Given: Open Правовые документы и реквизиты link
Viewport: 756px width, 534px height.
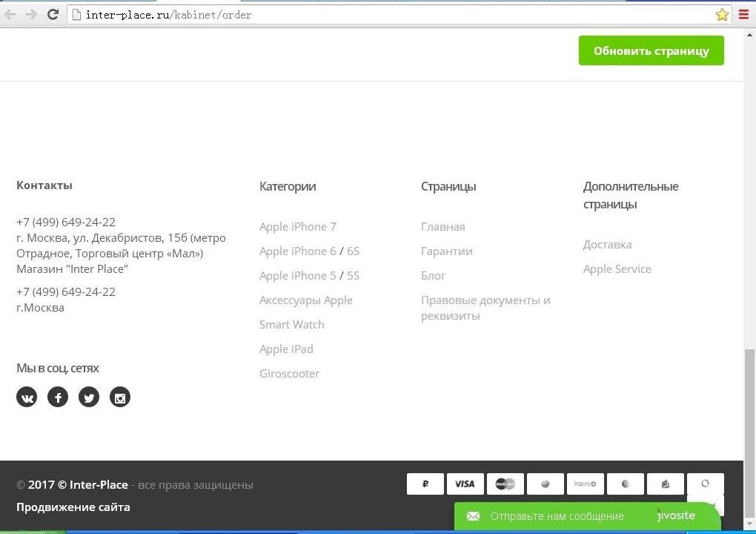Looking at the screenshot, I should 485,308.
